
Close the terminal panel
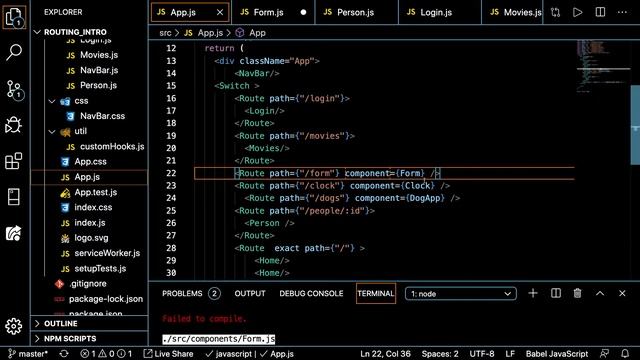pos(622,293)
